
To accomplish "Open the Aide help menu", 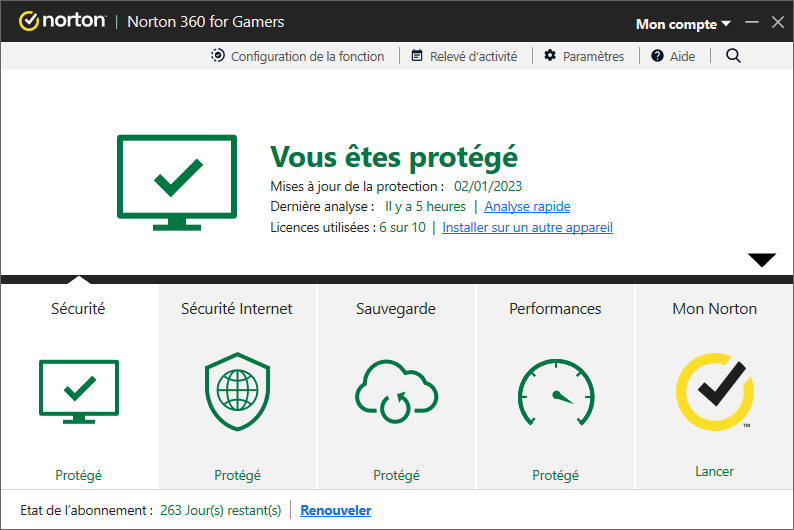I will click(x=673, y=56).
